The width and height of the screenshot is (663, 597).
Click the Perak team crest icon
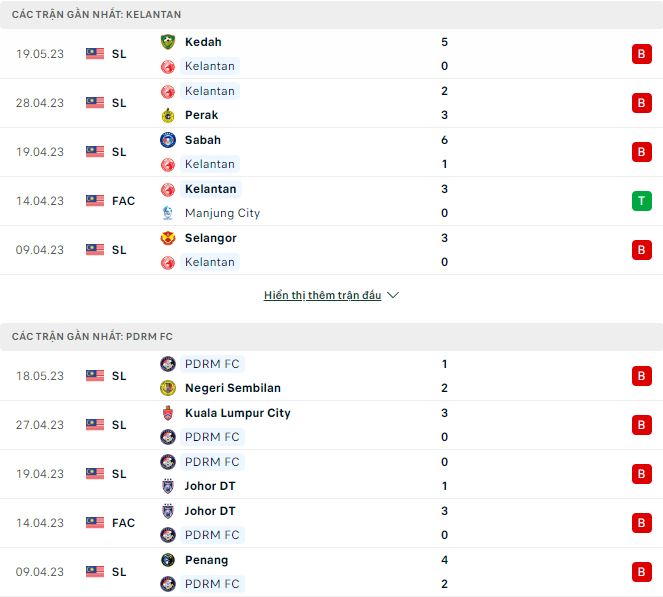(x=167, y=115)
